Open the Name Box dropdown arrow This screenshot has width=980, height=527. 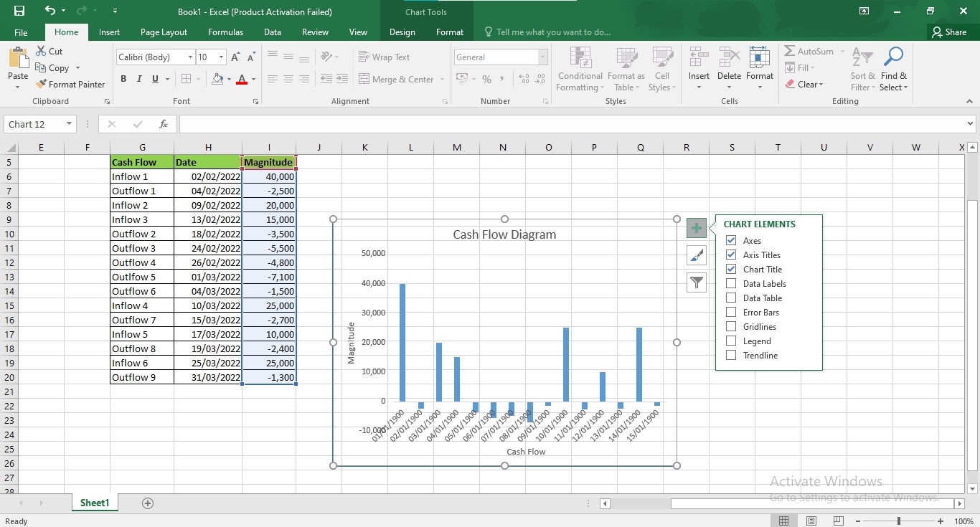coord(69,124)
